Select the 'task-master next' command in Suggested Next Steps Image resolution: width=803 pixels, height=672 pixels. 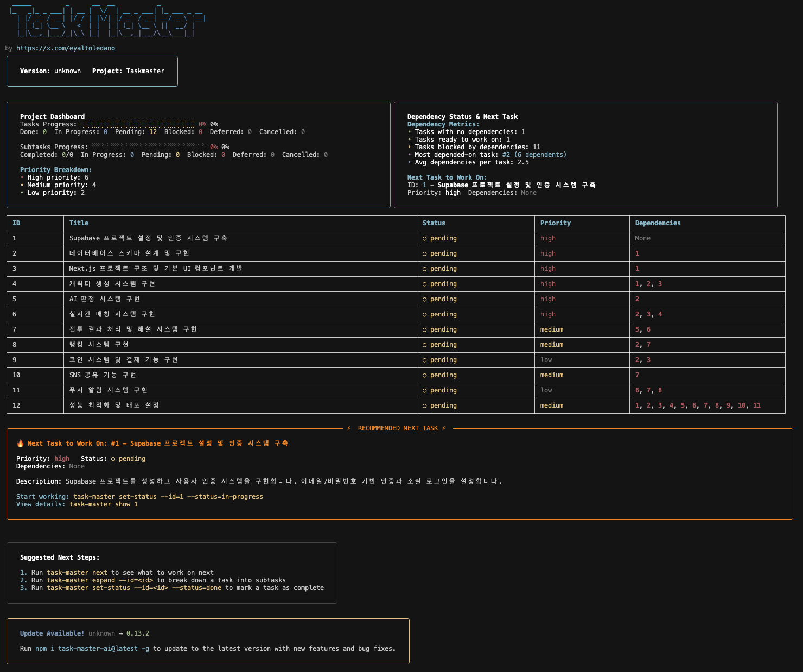click(77, 573)
